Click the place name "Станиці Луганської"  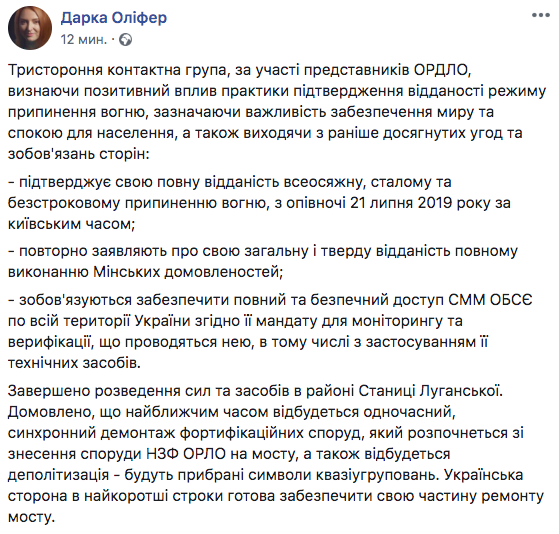tap(430, 391)
